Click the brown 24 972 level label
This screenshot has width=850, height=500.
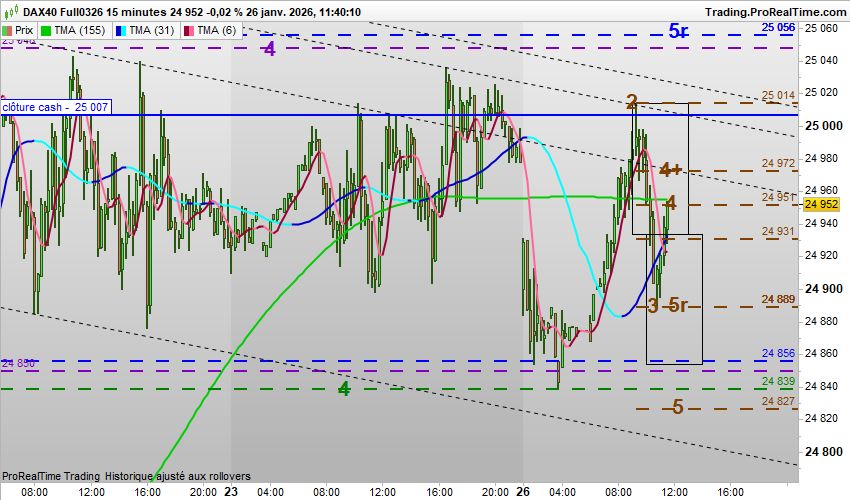(x=778, y=163)
